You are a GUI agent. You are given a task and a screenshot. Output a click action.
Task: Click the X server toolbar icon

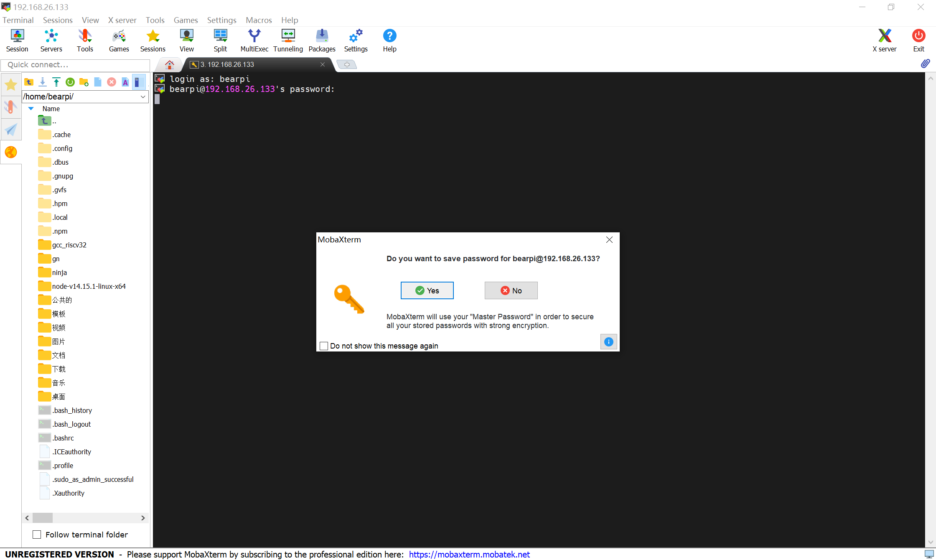point(884,41)
